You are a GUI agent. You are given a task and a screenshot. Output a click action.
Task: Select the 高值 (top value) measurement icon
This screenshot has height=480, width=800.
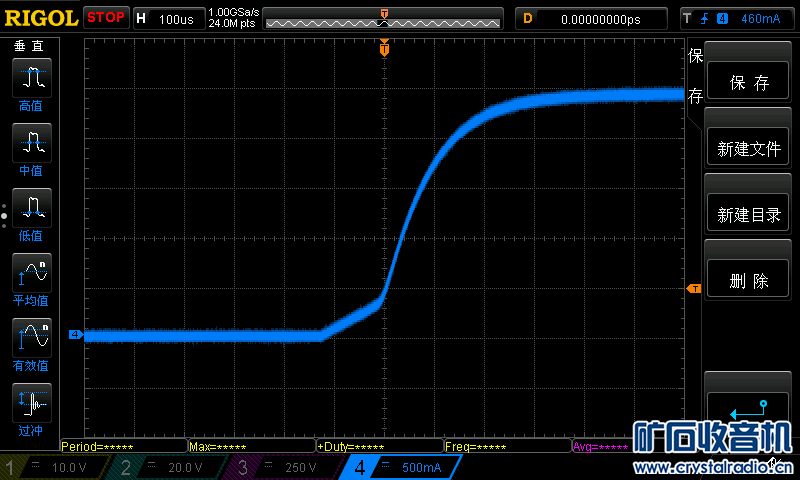point(32,78)
